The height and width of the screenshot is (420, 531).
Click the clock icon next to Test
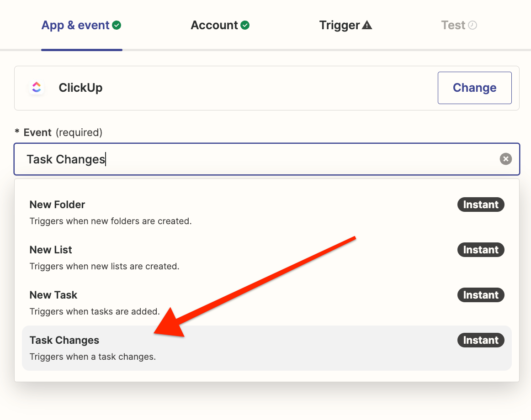473,26
